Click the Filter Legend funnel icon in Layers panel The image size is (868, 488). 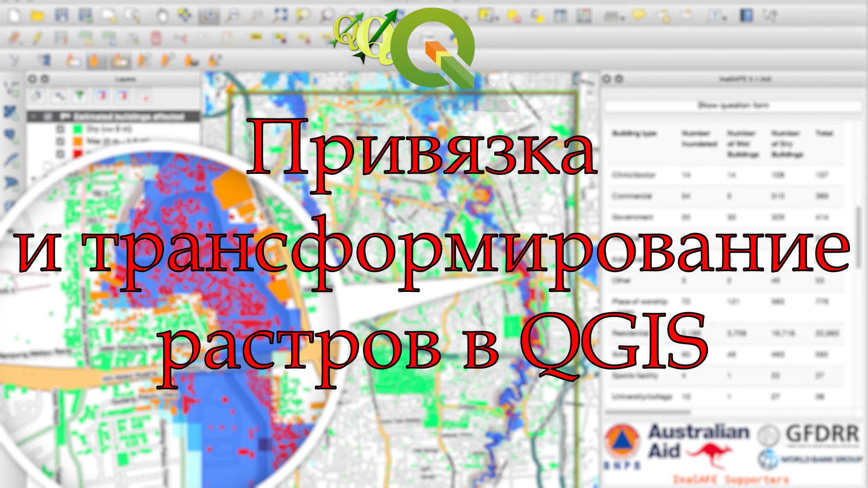pos(80,95)
